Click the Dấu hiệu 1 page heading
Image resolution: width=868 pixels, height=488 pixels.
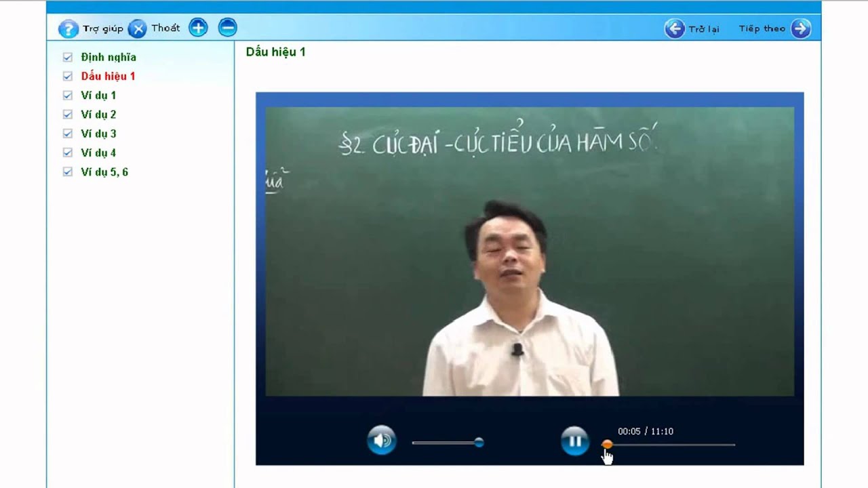pos(276,52)
